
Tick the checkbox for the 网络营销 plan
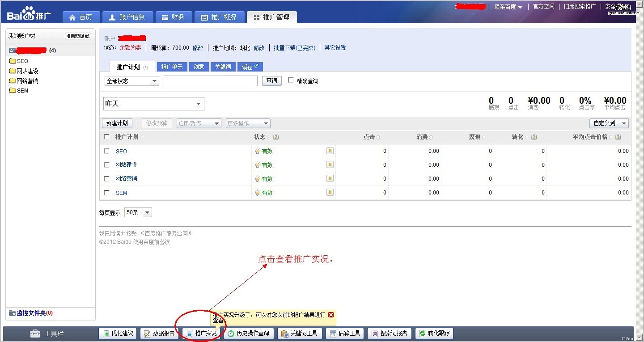pos(106,178)
